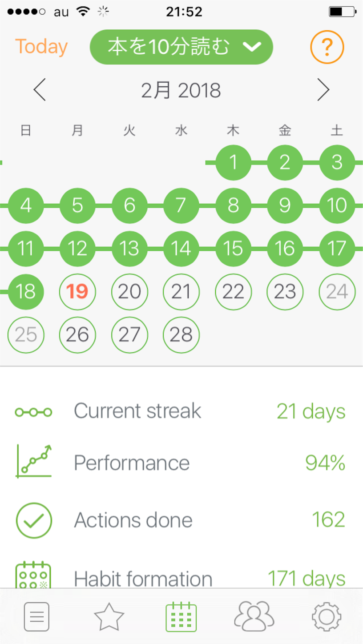The image size is (363, 644).
Task: Toggle completion for day 28
Action: [181, 335]
